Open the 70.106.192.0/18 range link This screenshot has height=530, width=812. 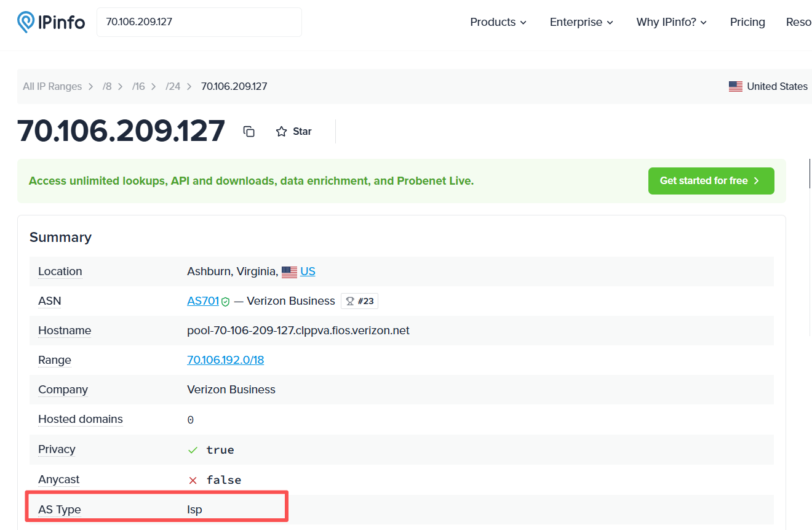click(x=225, y=360)
